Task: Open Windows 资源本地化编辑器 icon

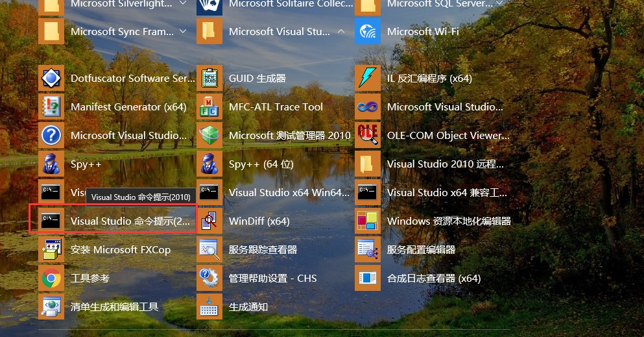Action: [x=368, y=221]
